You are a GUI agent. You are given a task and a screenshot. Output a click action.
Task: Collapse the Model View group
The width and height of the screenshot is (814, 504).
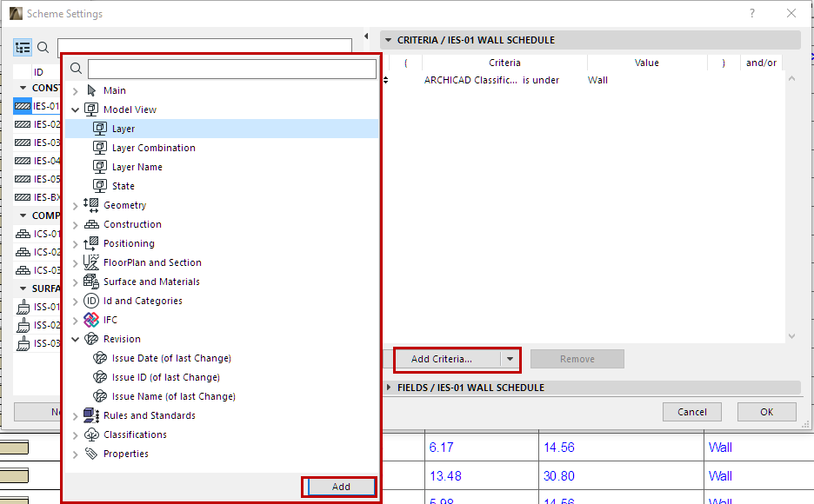(x=76, y=110)
